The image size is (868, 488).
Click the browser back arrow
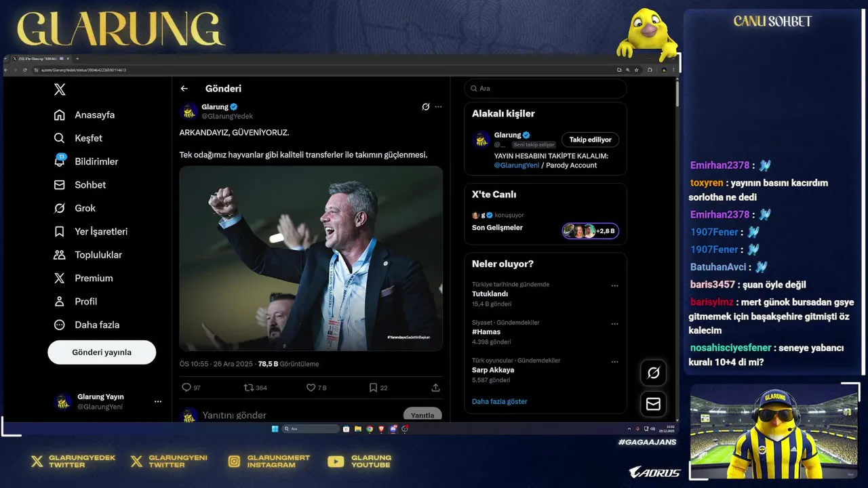(7, 70)
